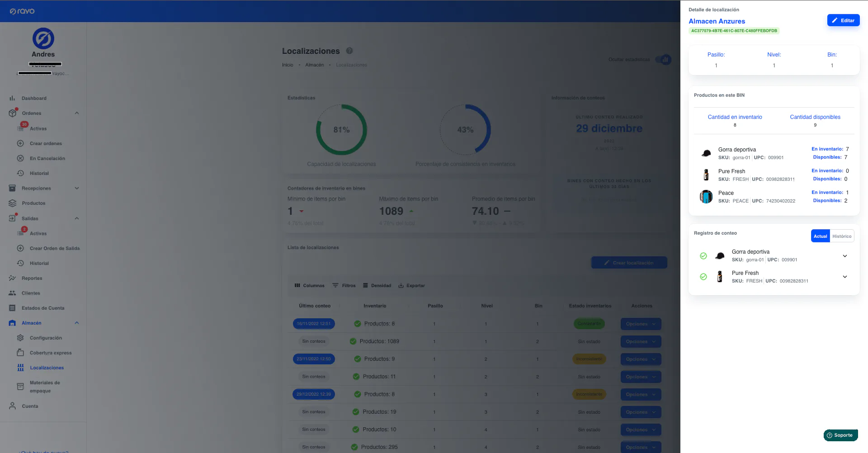Click the Cuenta user icon

(x=13, y=406)
